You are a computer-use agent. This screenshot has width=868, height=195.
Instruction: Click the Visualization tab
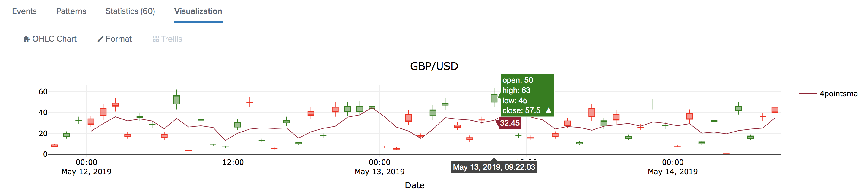pyautogui.click(x=198, y=11)
